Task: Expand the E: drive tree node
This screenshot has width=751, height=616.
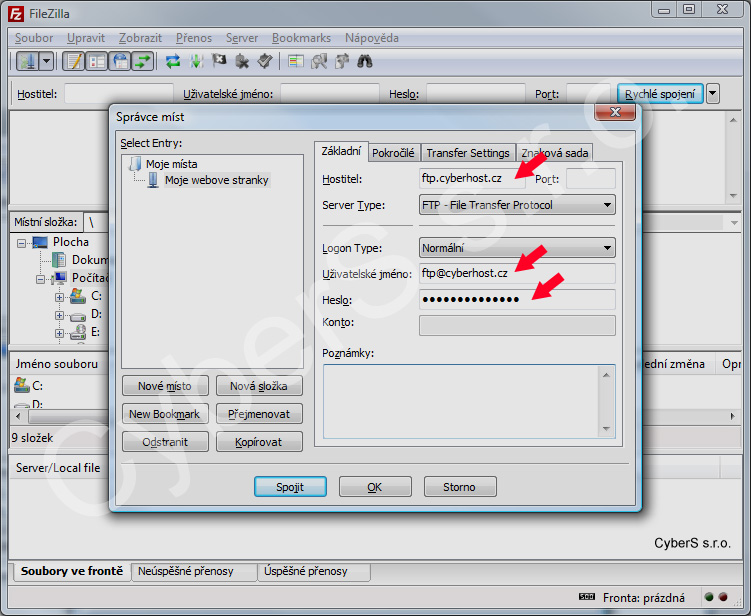Action: 59,333
